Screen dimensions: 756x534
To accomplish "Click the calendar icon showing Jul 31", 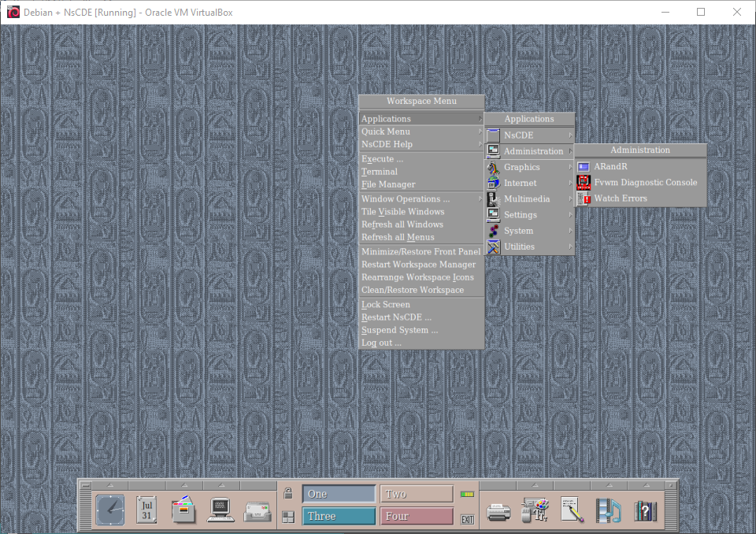I will pos(146,510).
